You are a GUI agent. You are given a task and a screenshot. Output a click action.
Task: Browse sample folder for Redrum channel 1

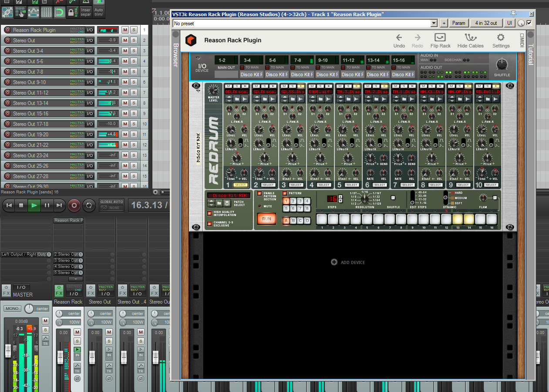(237, 99)
